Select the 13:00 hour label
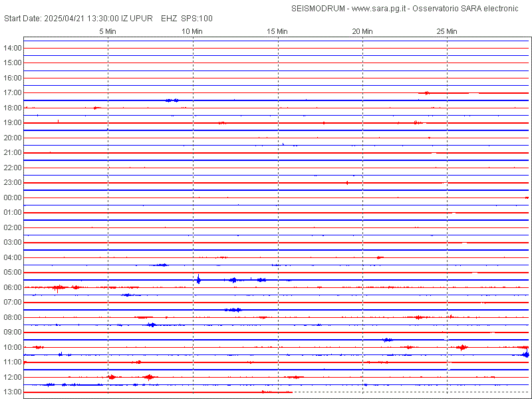This screenshot has height=399, width=532. (x=13, y=392)
